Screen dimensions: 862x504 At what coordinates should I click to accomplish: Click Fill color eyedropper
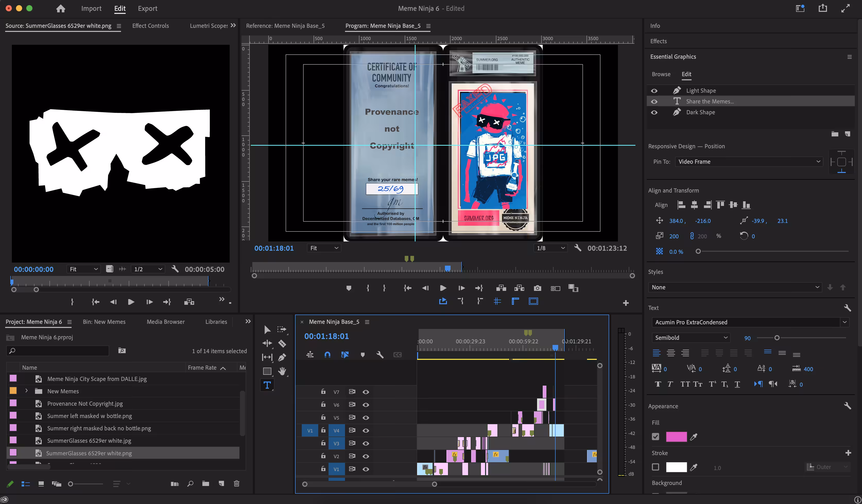click(694, 437)
